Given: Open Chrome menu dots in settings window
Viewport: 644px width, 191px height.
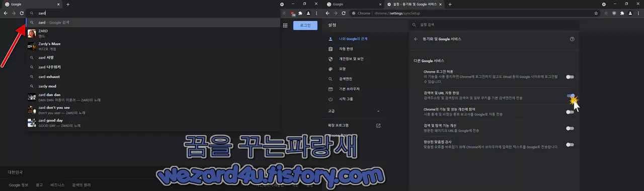Looking at the screenshot, I should (638, 13).
